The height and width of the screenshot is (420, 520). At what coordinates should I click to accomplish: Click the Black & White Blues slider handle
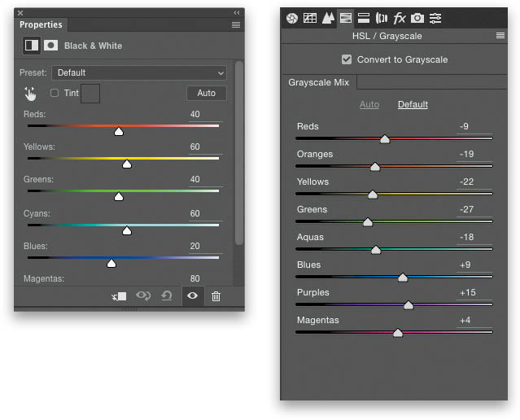pos(111,264)
